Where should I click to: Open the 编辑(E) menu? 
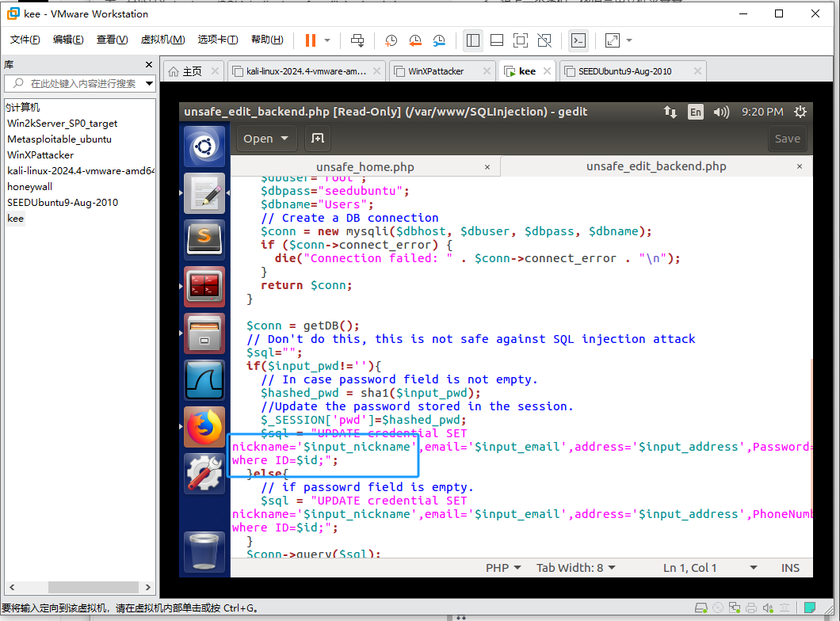68,40
